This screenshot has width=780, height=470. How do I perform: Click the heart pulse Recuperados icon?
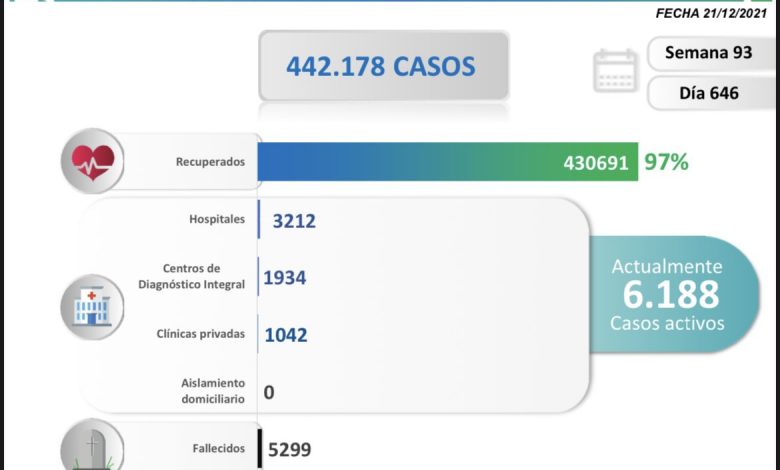pyautogui.click(x=92, y=159)
